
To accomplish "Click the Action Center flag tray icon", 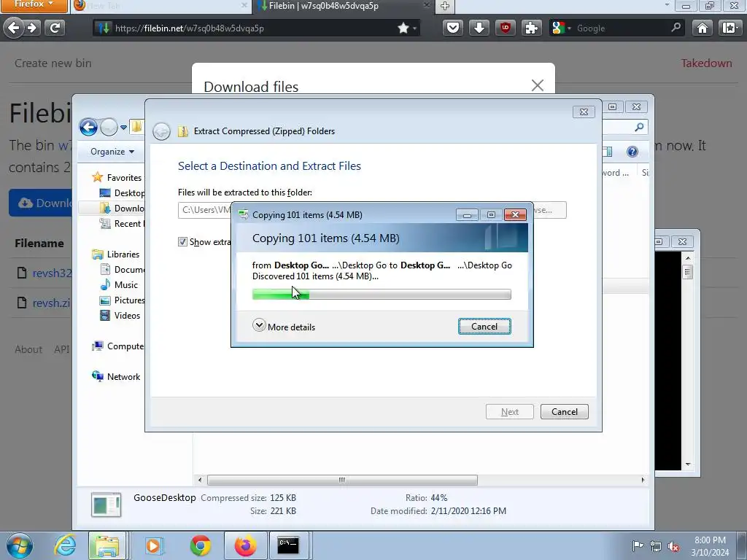I will (x=638, y=545).
